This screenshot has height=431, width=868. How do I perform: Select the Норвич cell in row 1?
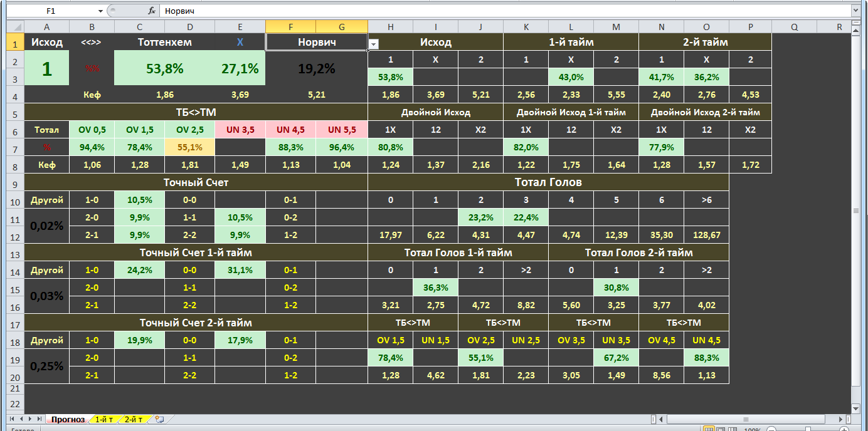tap(317, 43)
